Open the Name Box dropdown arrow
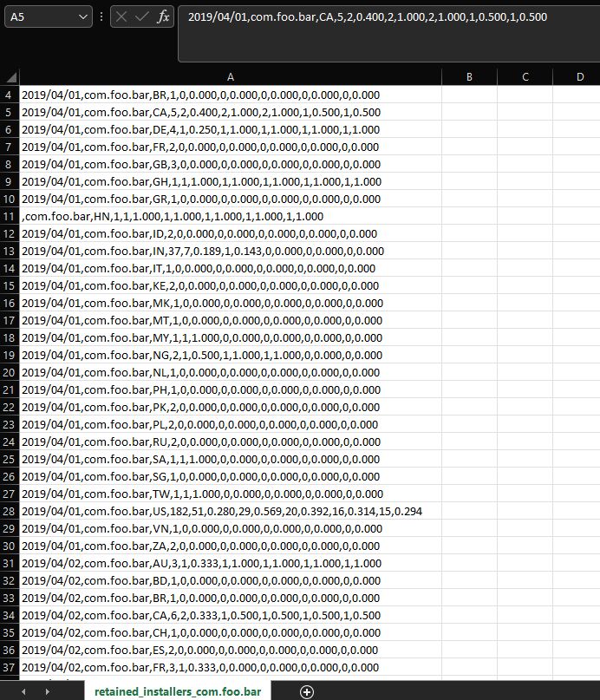This screenshot has height=700, width=600. [82, 17]
